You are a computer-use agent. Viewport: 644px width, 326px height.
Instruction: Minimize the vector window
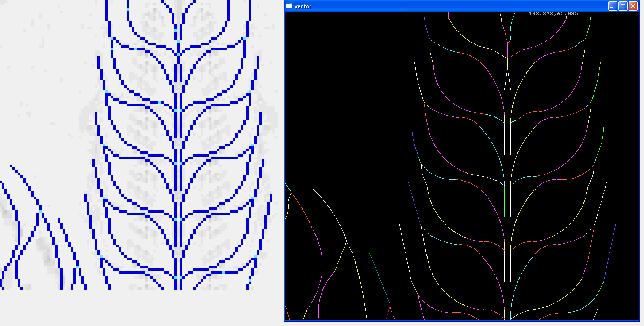613,6
